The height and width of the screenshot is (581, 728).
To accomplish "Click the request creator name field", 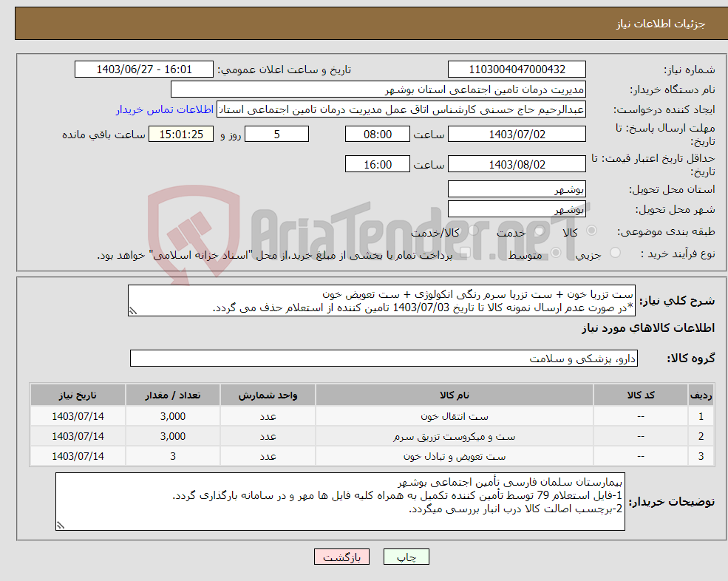I will tap(401, 109).
